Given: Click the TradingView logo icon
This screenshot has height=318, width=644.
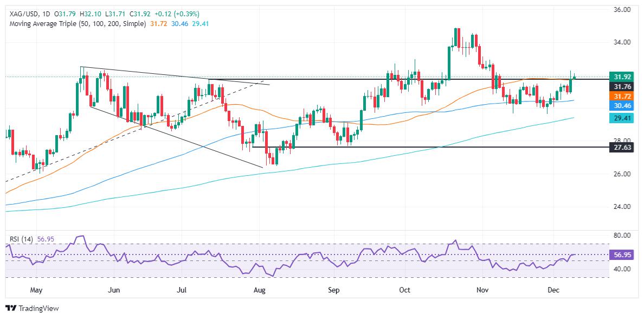Looking at the screenshot, I should 10,308.
